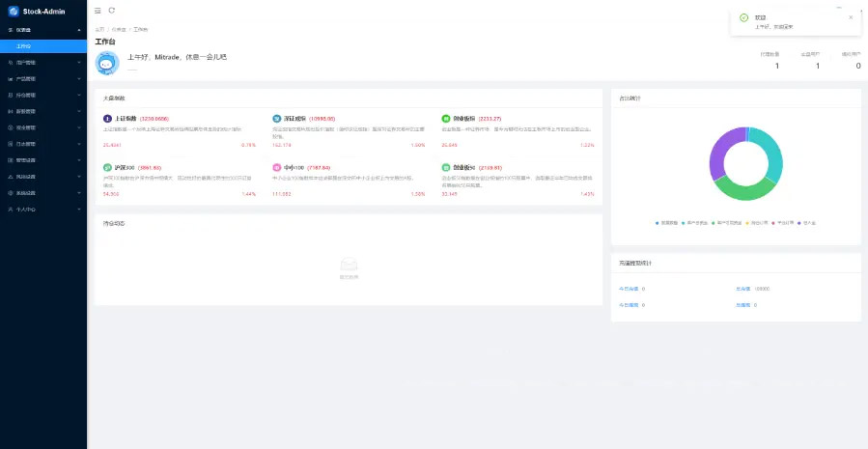Click the 上证指数 index name
868x449 pixels.
click(x=126, y=119)
